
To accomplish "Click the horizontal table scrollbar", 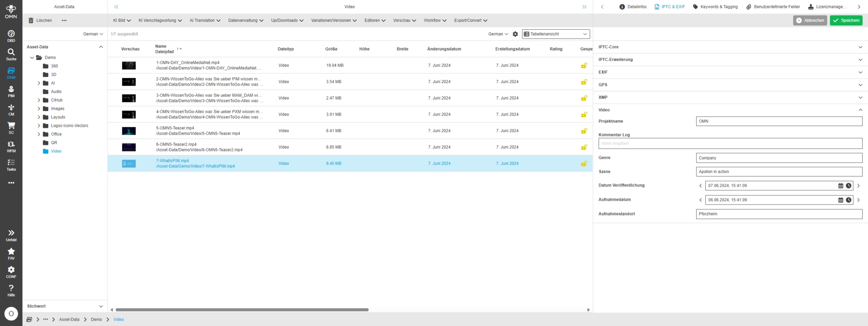I will (242, 310).
